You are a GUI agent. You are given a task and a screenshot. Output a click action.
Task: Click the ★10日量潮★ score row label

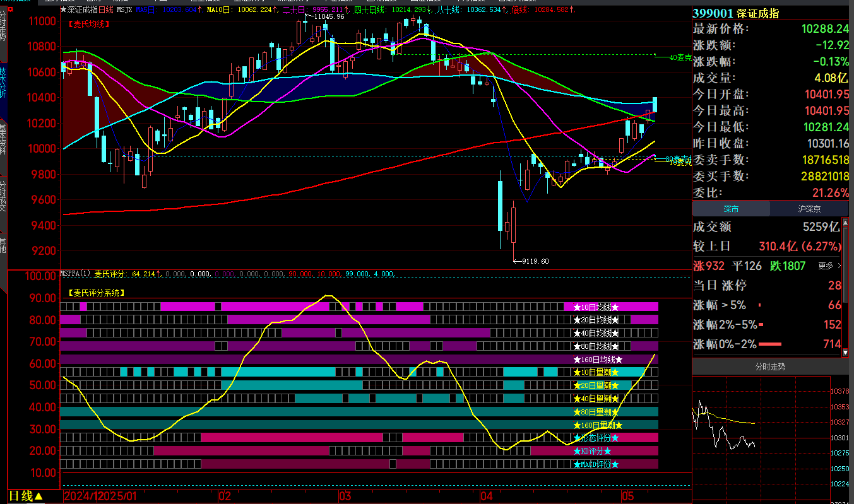click(x=595, y=372)
